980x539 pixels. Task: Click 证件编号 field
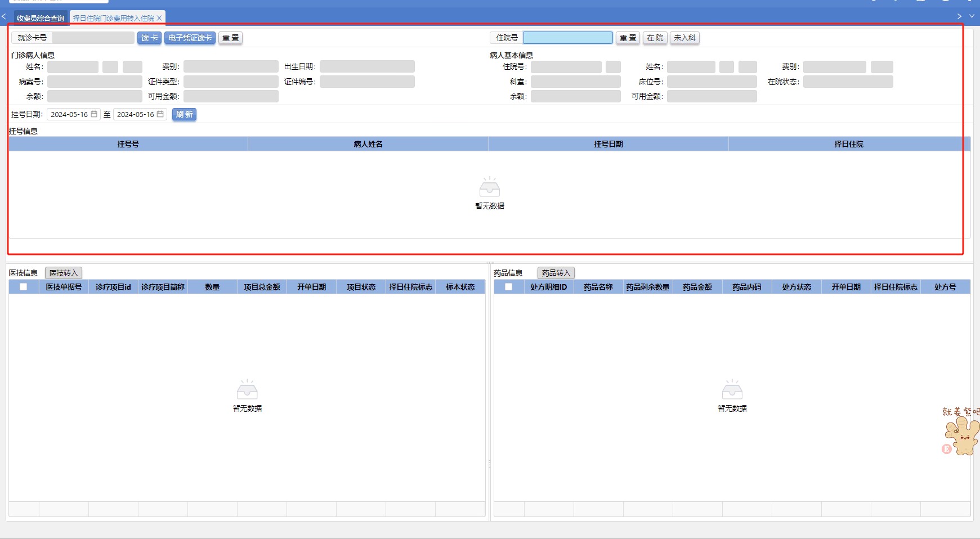[x=367, y=82]
